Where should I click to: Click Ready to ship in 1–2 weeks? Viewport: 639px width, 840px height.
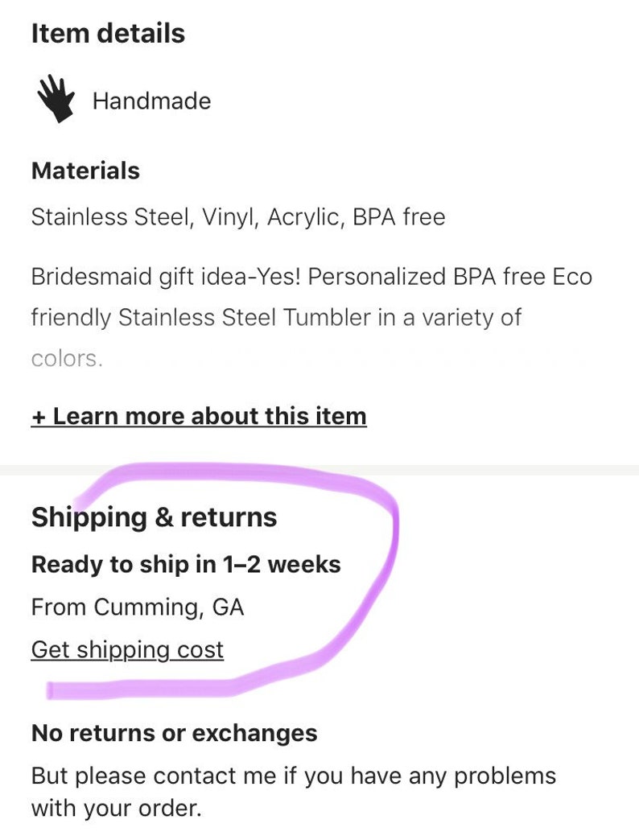click(x=186, y=564)
